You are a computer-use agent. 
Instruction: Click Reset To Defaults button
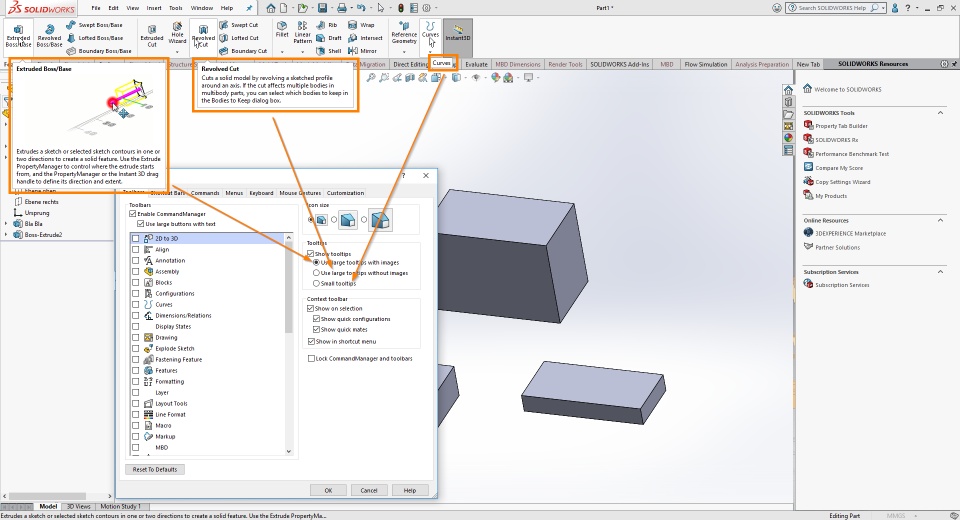pos(155,470)
